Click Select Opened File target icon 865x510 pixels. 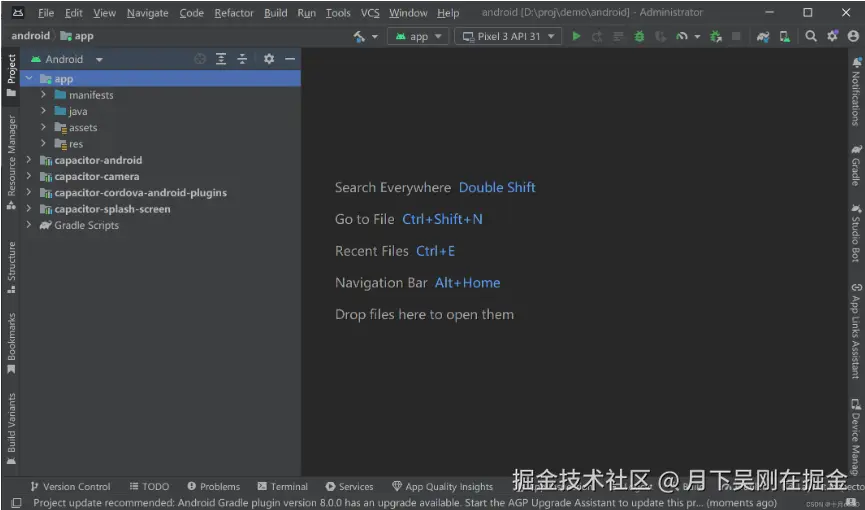(200, 59)
